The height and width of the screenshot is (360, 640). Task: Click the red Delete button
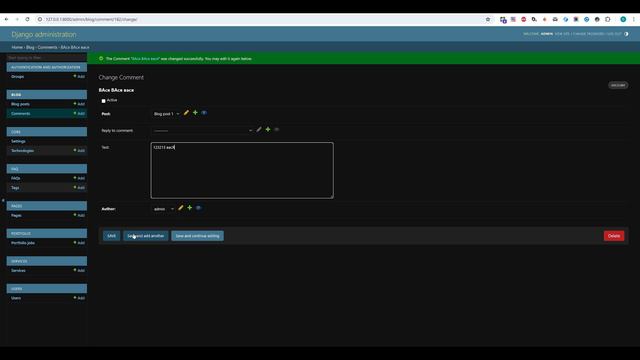614,236
